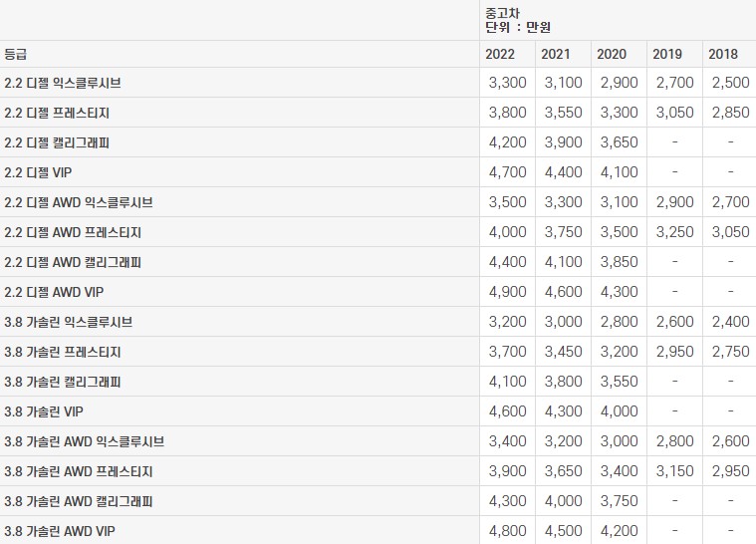Viewport: 756px width, 544px height.
Task: Click the 등급 column header
Action: click(x=15, y=54)
